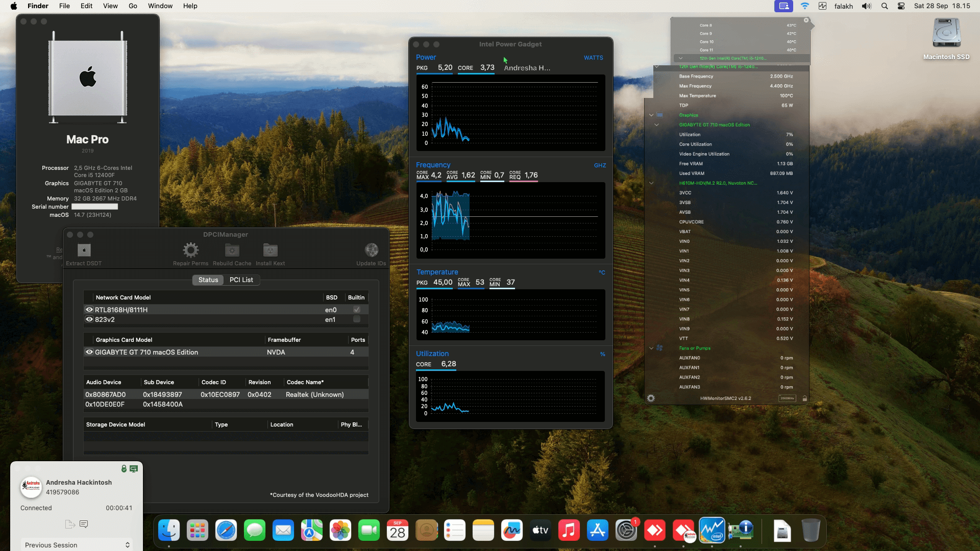Click the Install Kext icon
Viewport: 980px width, 551px height.
[x=270, y=249]
